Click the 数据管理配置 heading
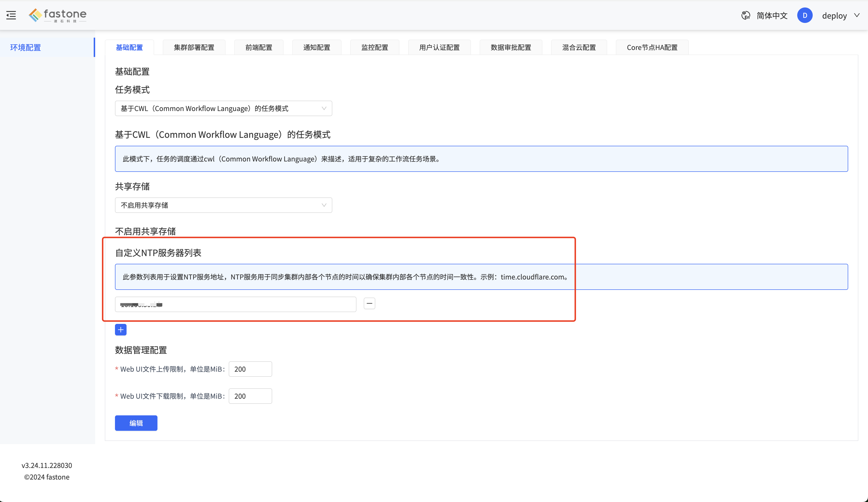Screen dimensions: 868x502 coord(141,350)
